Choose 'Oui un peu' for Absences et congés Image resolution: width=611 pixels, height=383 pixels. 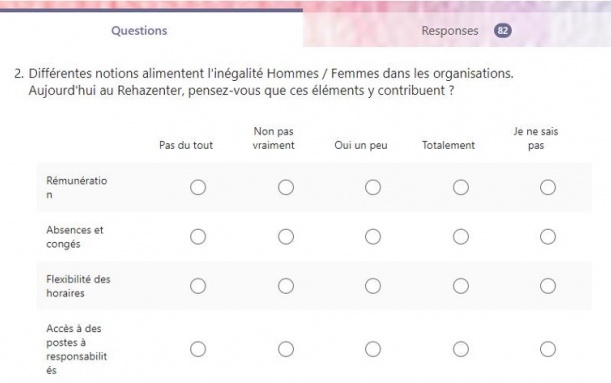coord(373,237)
